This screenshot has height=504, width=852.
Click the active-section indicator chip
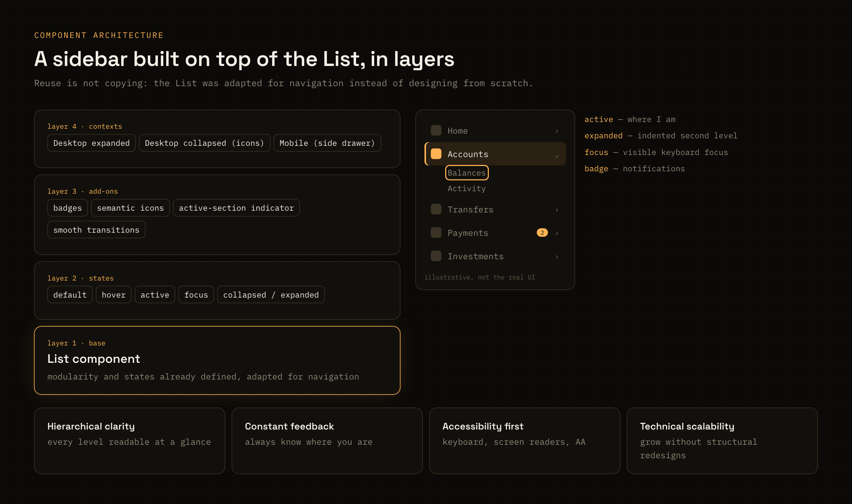[236, 208]
